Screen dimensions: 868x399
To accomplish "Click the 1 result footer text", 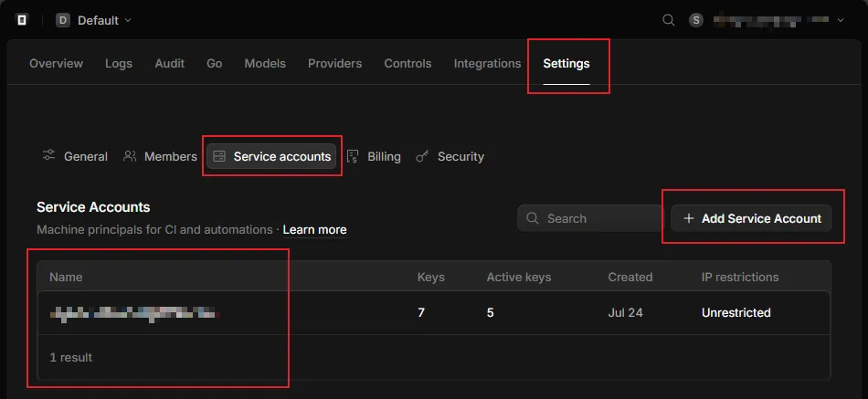I will 71,358.
